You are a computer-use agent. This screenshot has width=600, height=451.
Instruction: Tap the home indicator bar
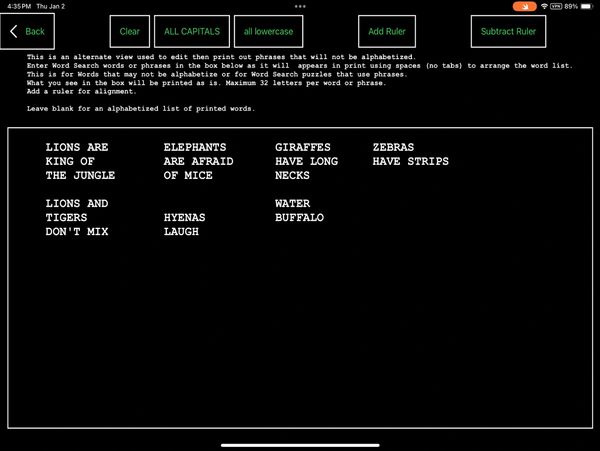pyautogui.click(x=300, y=444)
